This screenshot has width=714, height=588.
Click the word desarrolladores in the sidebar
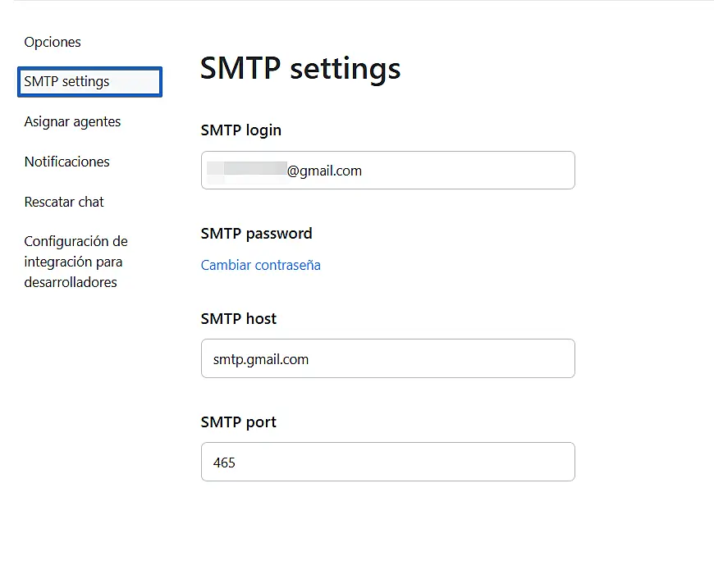point(71,282)
